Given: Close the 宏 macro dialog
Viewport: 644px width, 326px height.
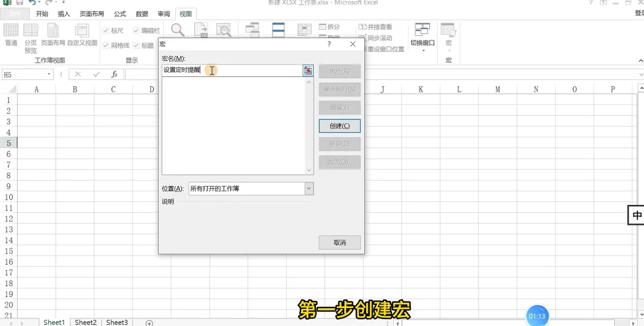Looking at the screenshot, I should 353,44.
